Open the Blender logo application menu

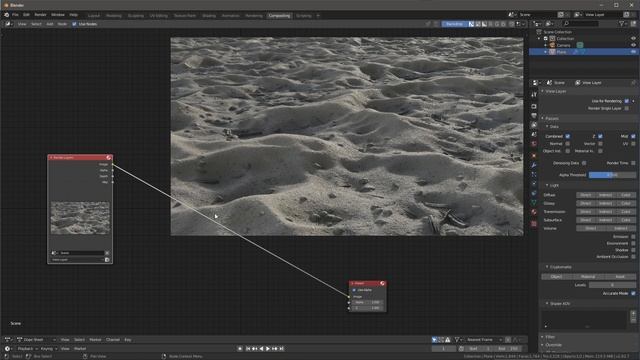click(7, 15)
